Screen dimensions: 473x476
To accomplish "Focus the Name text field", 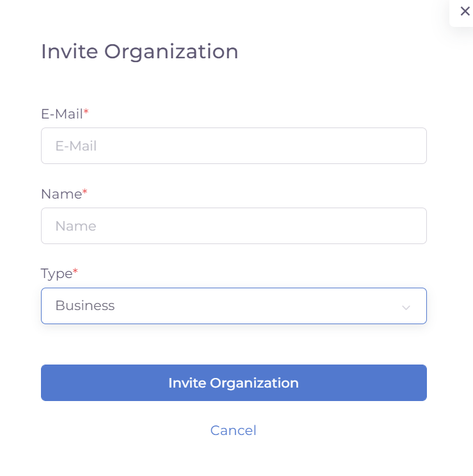I will tap(234, 226).
